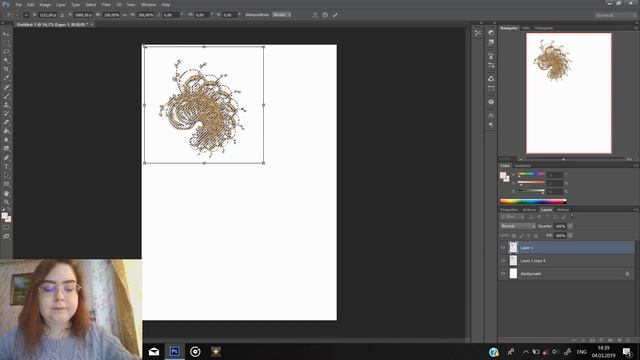Toggle lock position in Layers panel
640x360 pixels.
click(x=529, y=236)
